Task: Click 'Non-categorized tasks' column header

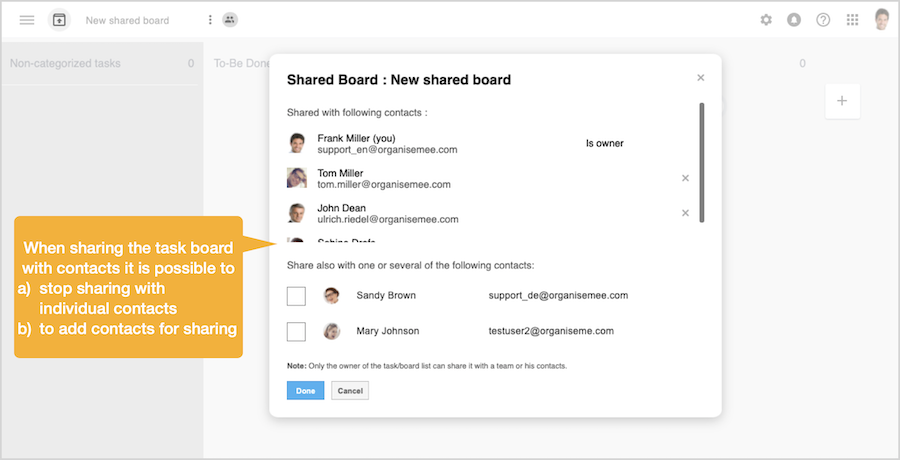Action: (65, 63)
